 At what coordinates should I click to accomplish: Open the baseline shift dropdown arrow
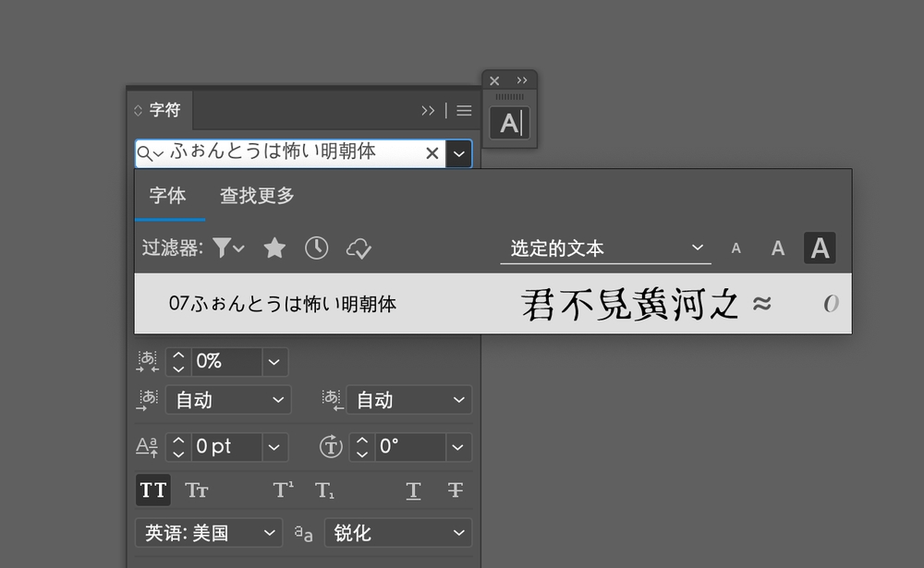coord(274,447)
